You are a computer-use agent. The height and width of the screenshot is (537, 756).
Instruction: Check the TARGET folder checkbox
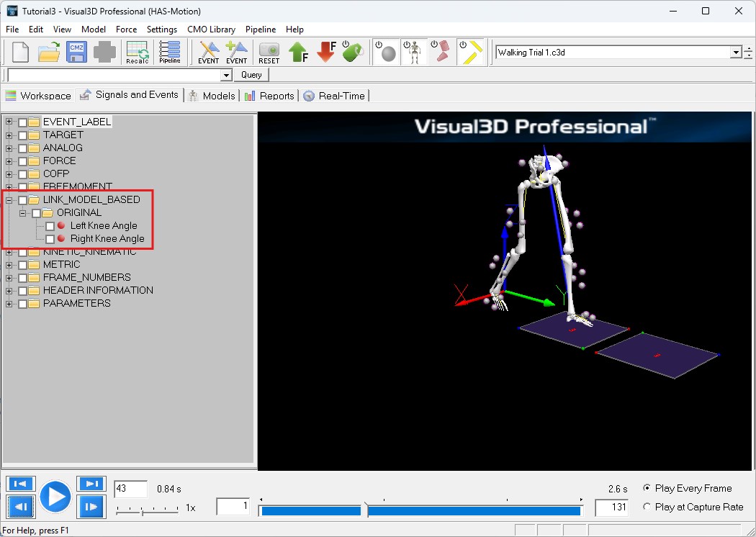pyautogui.click(x=22, y=135)
